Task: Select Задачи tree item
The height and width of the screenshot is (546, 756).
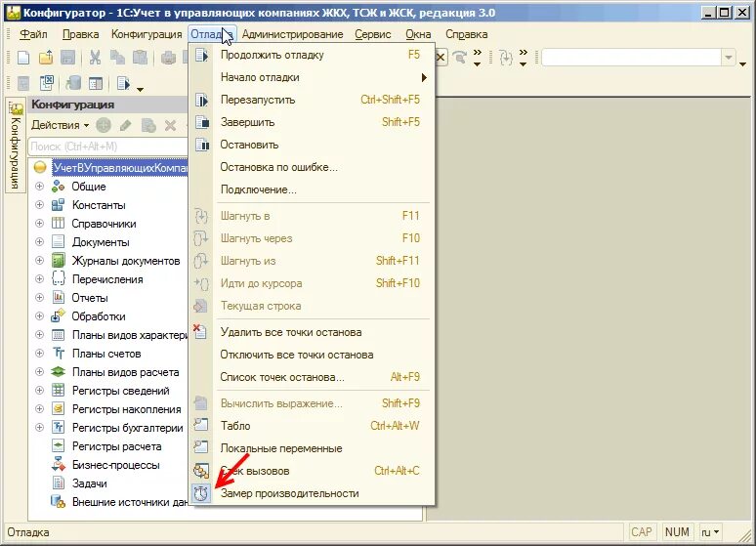Action: coord(89,483)
